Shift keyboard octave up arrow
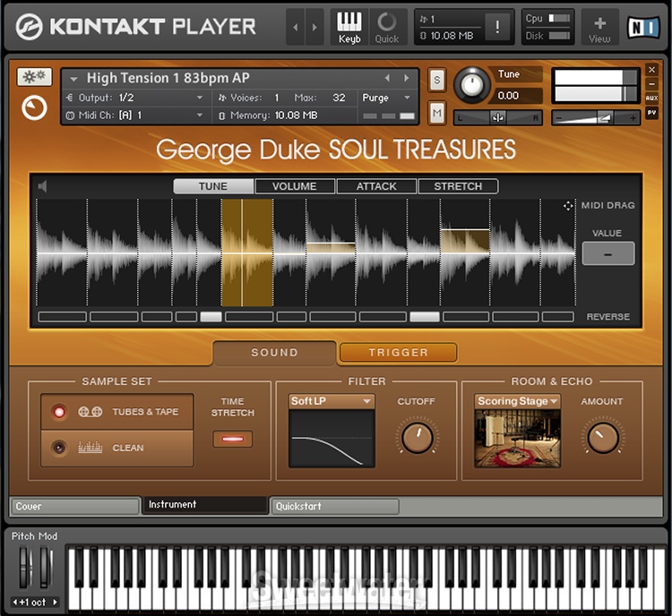 [x=55, y=602]
